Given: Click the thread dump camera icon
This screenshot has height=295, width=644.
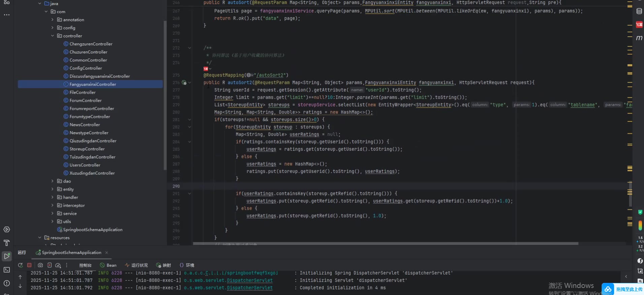Looking at the screenshot, I should (x=40, y=265).
